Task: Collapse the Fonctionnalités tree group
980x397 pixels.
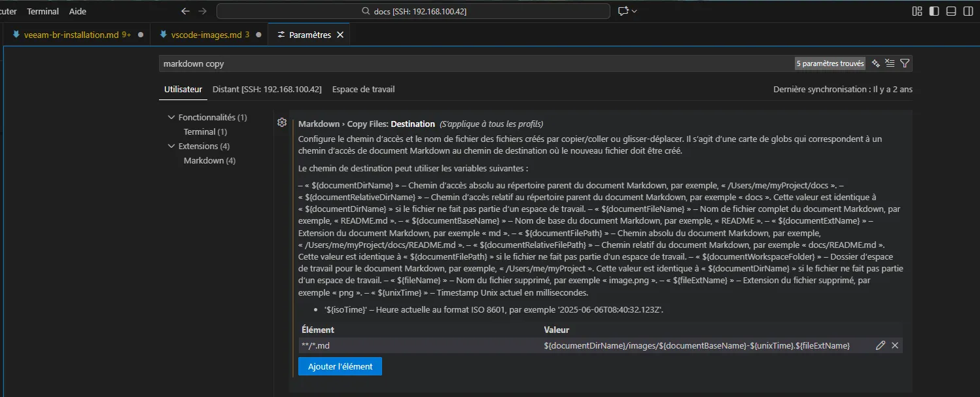Action: (172, 118)
